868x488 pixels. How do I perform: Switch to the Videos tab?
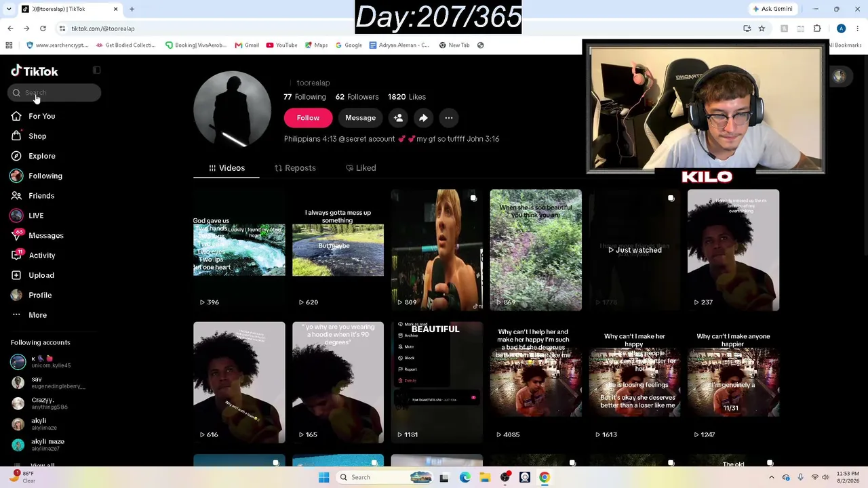pos(226,168)
